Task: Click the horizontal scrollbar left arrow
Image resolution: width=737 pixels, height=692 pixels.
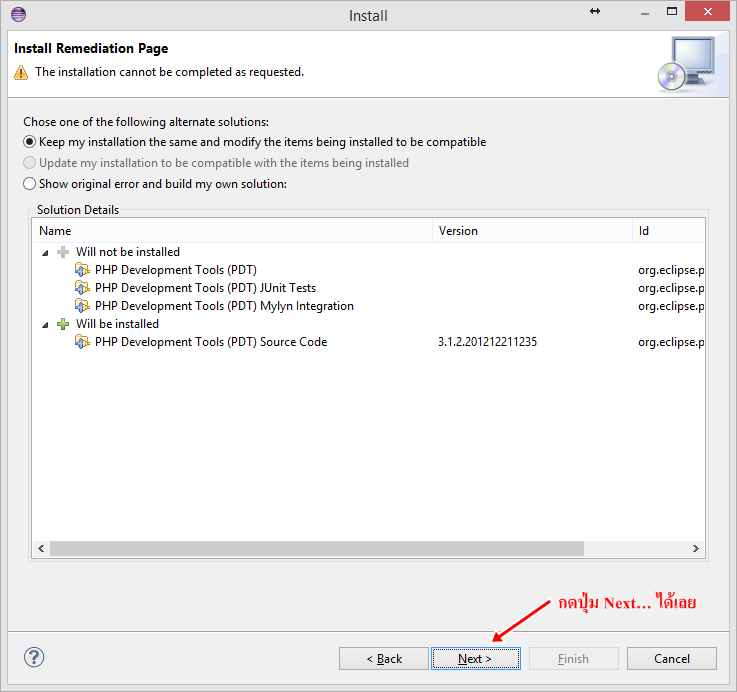Action: tap(41, 549)
